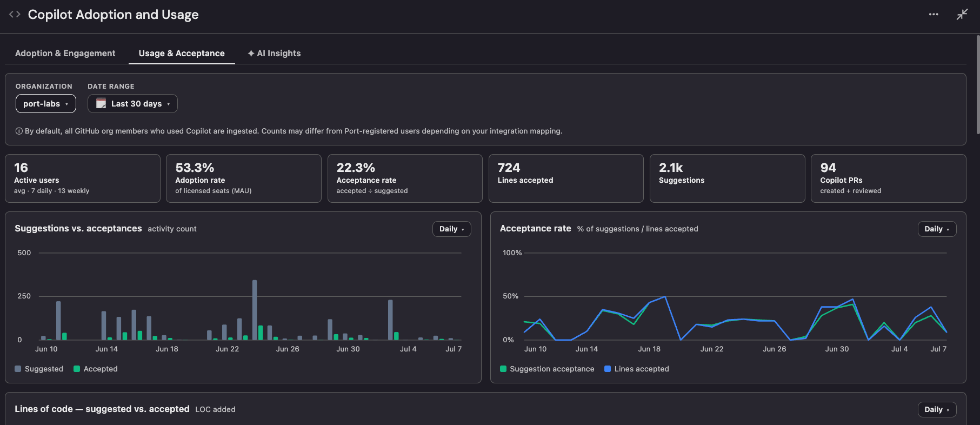This screenshot has height=425, width=980.
Task: Click the Copilot Adoption and Usage title
Action: pyautogui.click(x=114, y=15)
